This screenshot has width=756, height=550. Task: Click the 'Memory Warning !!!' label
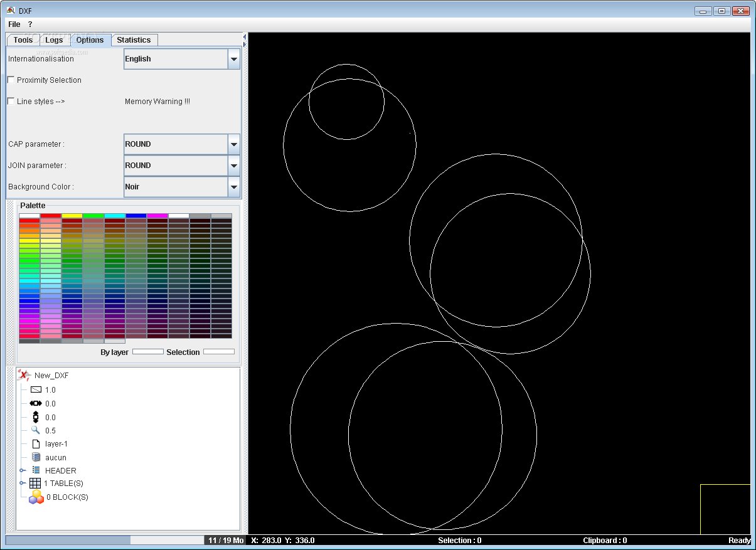[x=157, y=102]
